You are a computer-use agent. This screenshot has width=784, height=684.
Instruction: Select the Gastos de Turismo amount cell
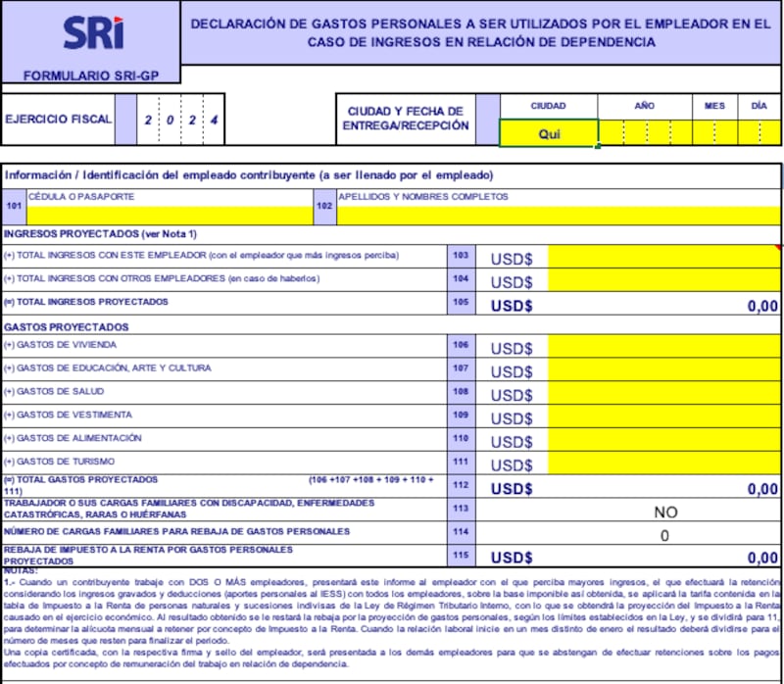pyautogui.click(x=664, y=463)
